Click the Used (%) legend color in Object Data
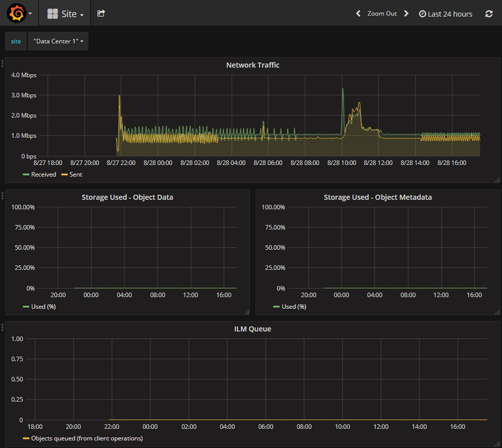Image resolution: width=502 pixels, height=448 pixels. coord(26,307)
